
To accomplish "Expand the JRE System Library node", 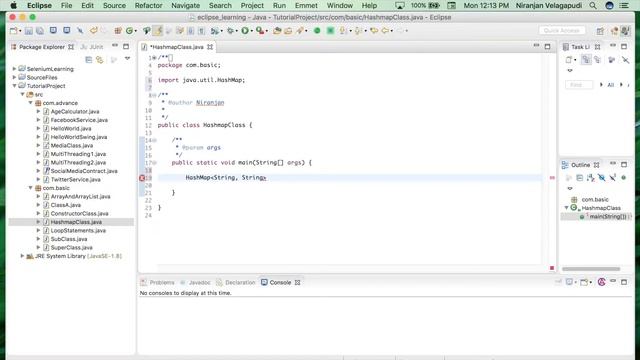I will 22,256.
